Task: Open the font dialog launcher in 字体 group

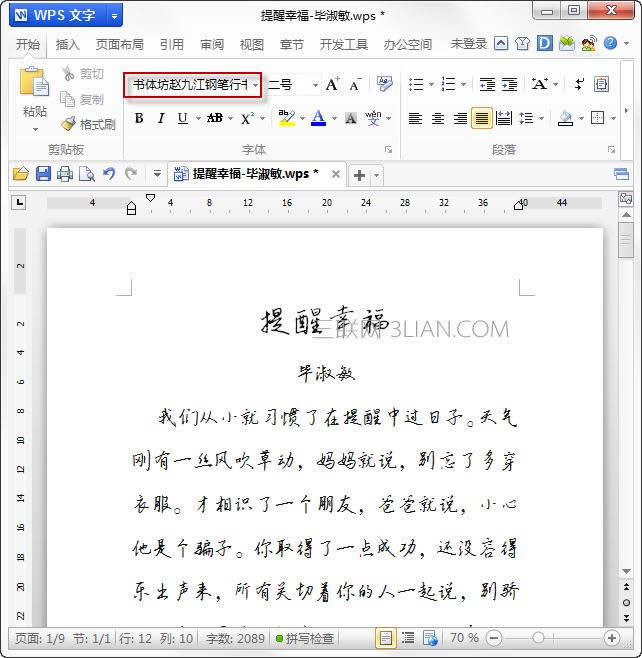Action: click(389, 149)
